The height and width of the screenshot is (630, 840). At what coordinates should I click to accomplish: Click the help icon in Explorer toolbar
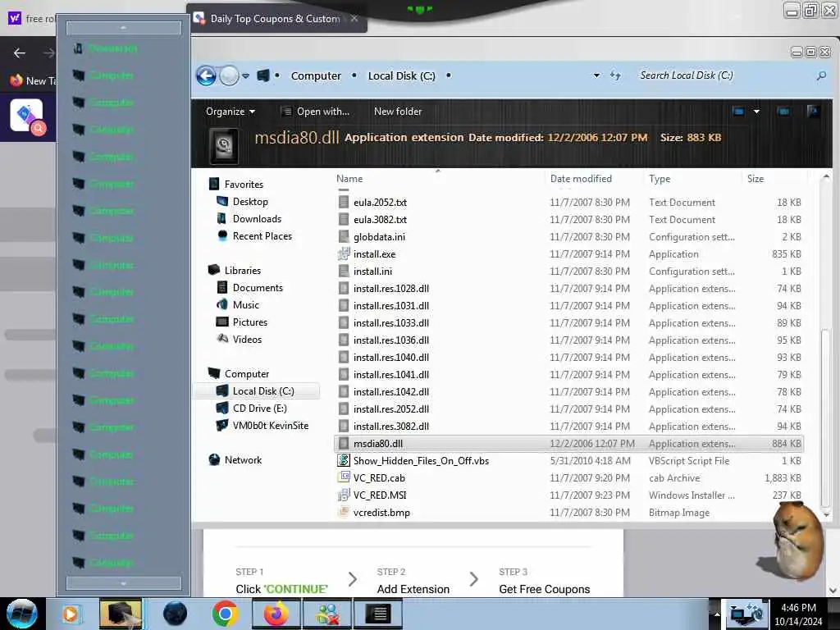click(x=813, y=112)
